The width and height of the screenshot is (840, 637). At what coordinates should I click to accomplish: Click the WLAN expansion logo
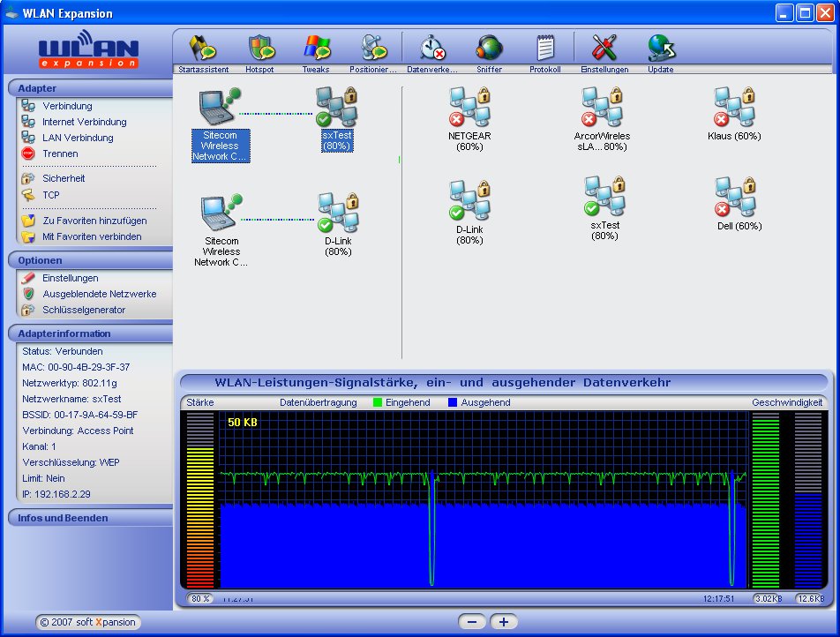point(88,49)
